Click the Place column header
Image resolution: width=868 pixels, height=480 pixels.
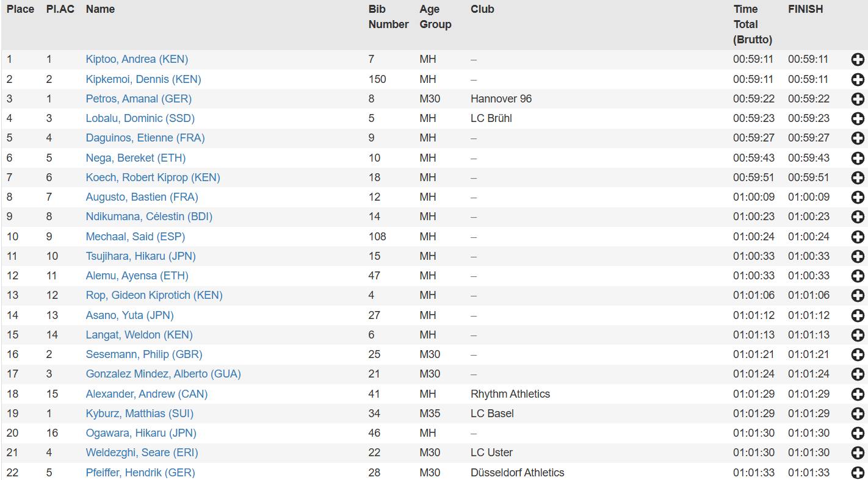coord(20,9)
